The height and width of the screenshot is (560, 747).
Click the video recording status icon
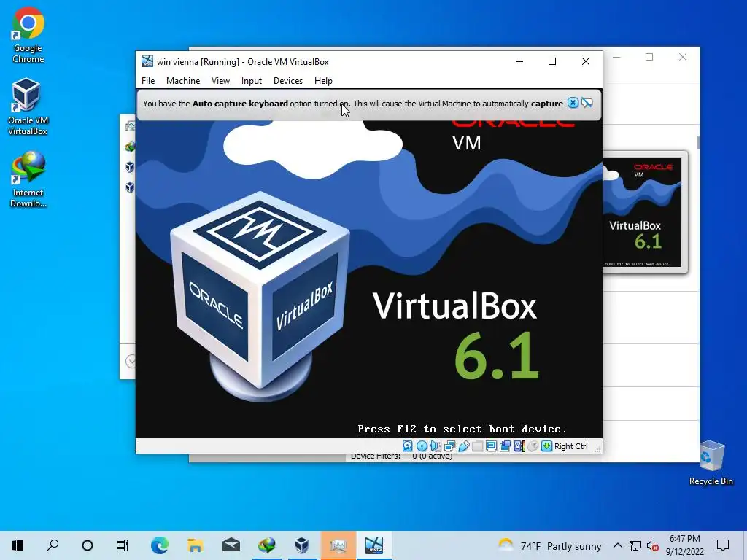(x=505, y=446)
